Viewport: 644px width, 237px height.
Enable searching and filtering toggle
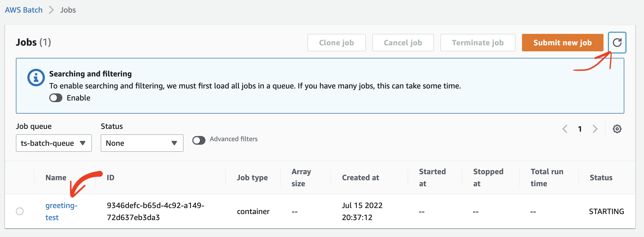click(x=56, y=98)
